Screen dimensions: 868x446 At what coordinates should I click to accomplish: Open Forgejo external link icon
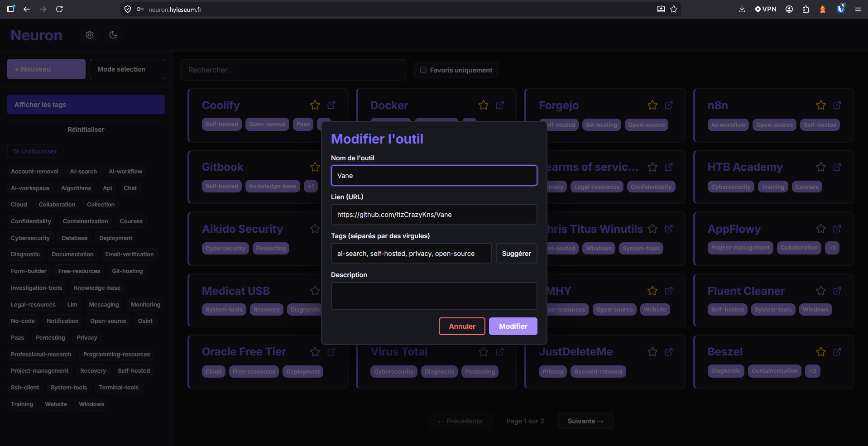[x=669, y=105]
